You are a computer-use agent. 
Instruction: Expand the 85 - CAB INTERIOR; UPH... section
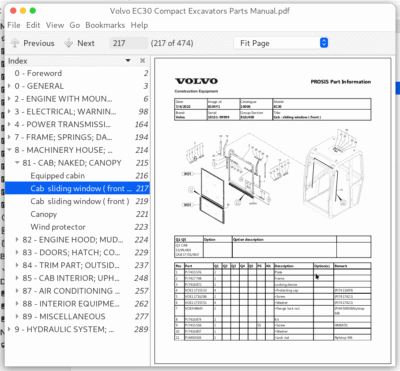click(17, 278)
